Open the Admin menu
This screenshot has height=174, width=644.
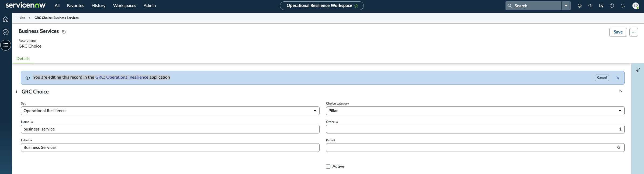pos(150,5)
